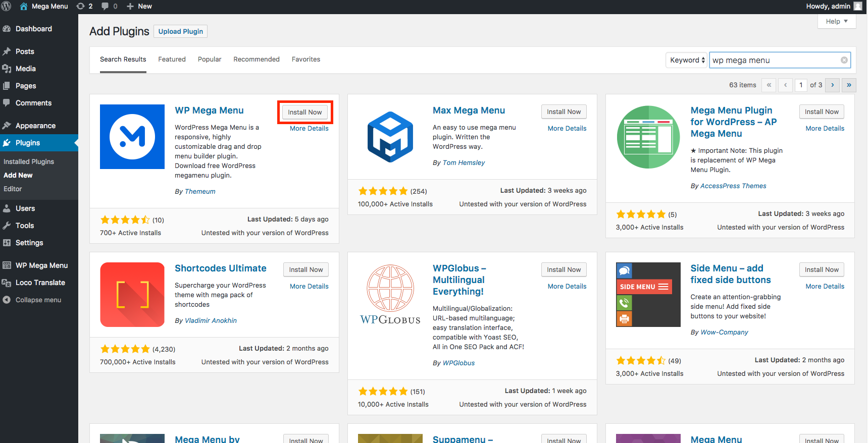Open the Themeum author link
Image resolution: width=868 pixels, height=443 pixels.
coord(200,191)
